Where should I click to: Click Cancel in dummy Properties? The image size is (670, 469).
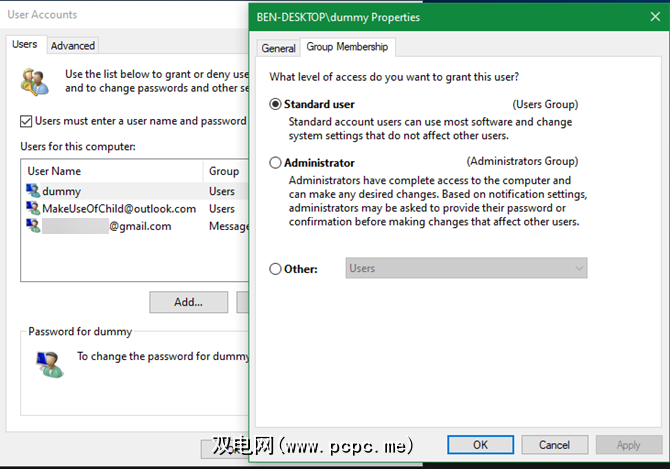tap(554, 445)
